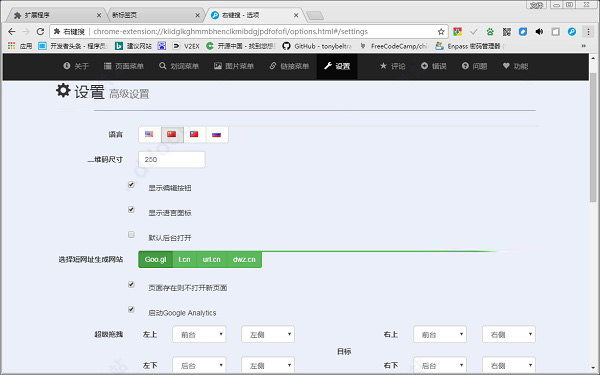
Task: Open the 评论 star nav item
Action: (392, 66)
